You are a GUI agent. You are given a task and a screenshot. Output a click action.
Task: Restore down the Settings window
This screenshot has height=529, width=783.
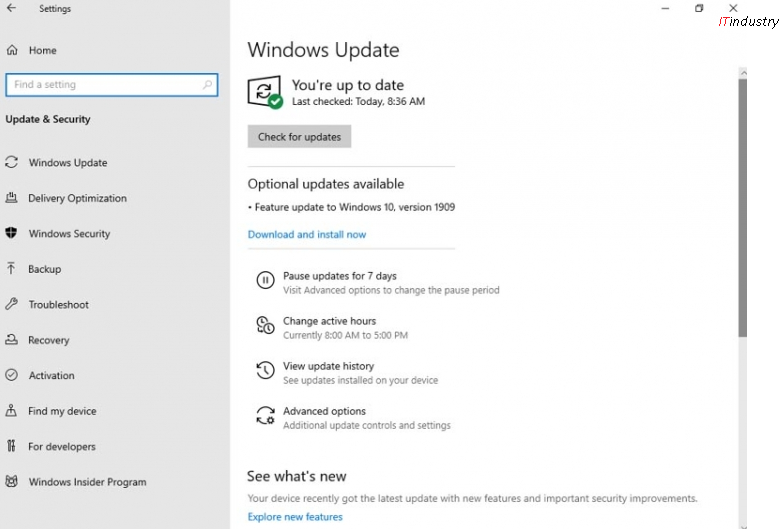[x=699, y=8]
